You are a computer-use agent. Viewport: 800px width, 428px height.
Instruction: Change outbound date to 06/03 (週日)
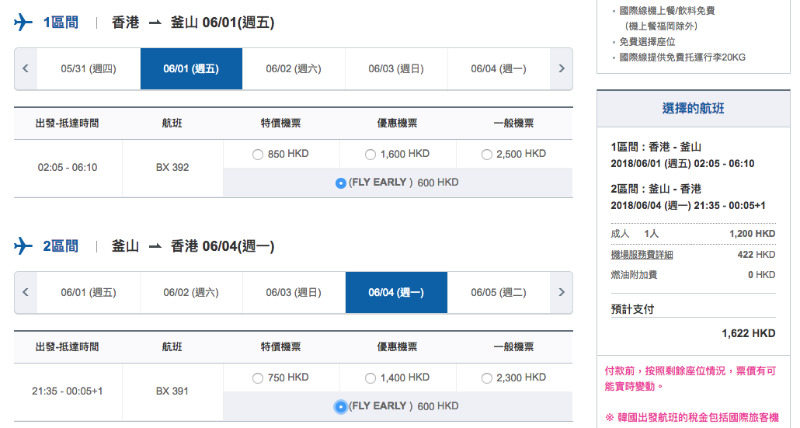396,68
